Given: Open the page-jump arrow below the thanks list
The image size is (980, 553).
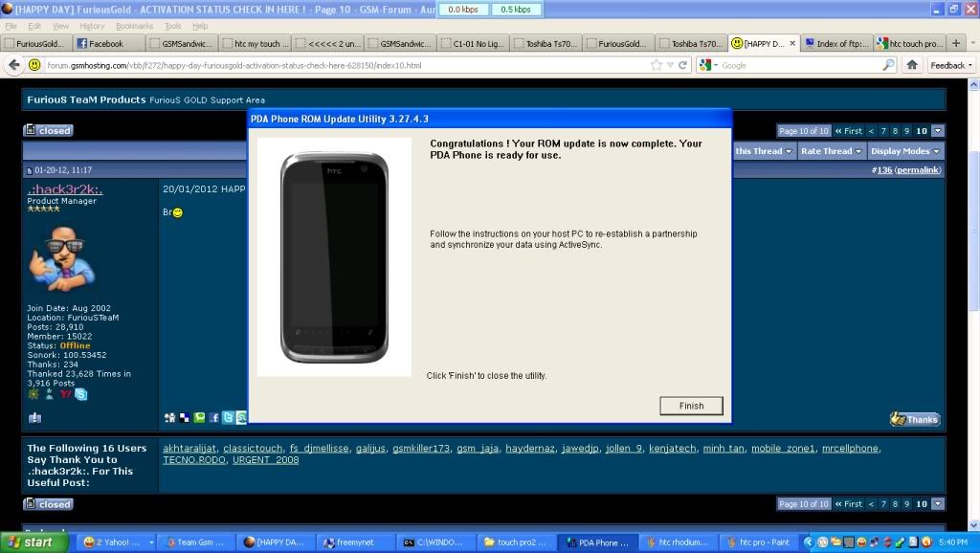Looking at the screenshot, I should [938, 503].
